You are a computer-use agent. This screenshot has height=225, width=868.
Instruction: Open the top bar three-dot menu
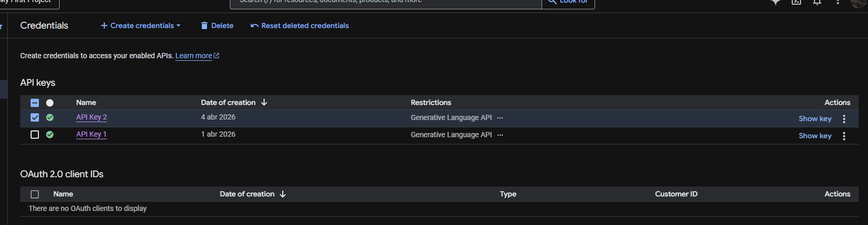[838, 2]
